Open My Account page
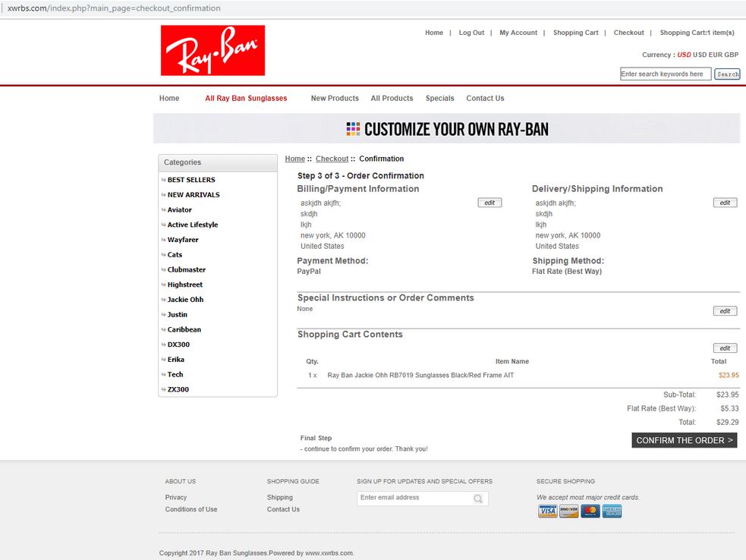 pos(518,33)
